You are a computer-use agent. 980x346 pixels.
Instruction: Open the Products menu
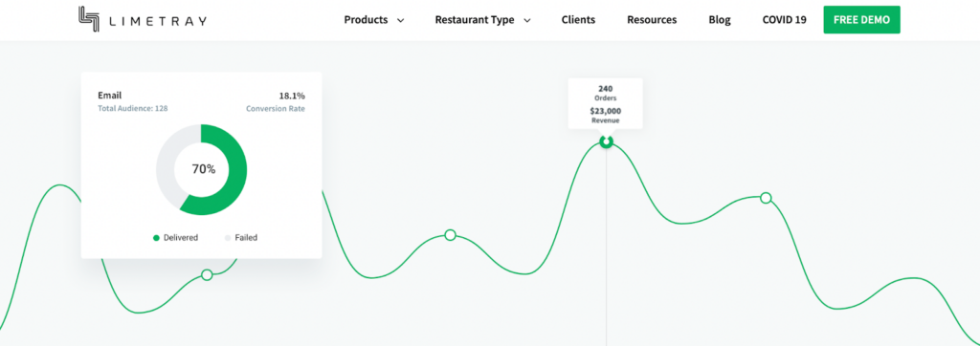tap(366, 20)
